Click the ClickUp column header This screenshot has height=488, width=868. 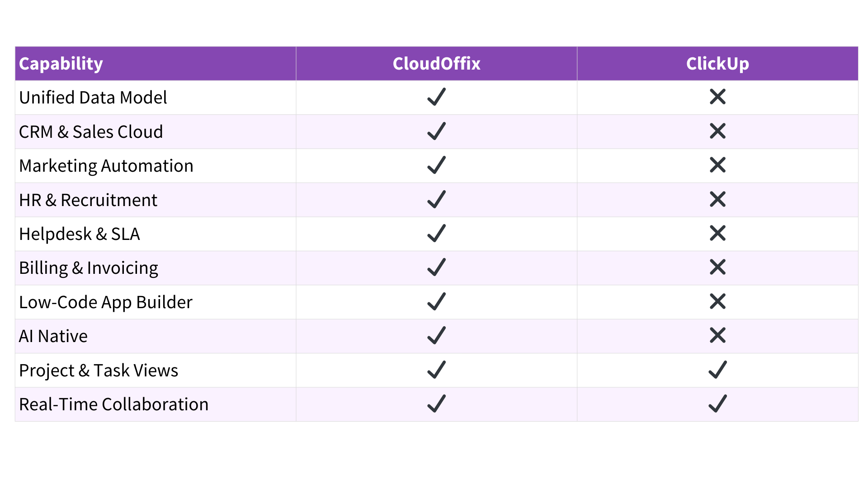pyautogui.click(x=717, y=64)
